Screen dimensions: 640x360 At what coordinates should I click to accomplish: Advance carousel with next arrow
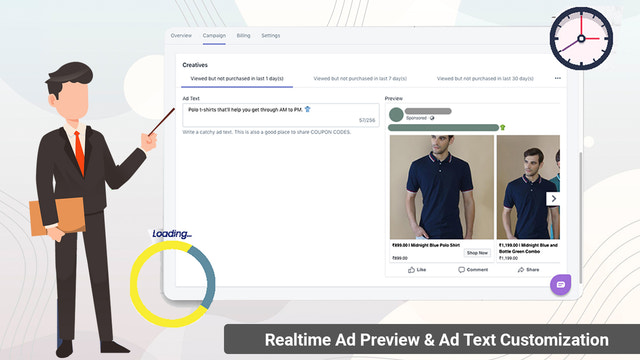coord(553,199)
